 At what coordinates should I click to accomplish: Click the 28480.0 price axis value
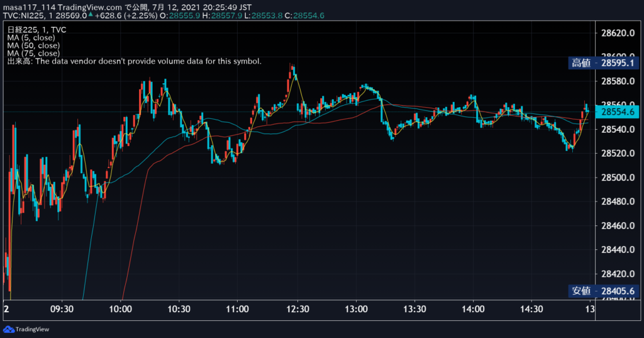click(x=618, y=201)
